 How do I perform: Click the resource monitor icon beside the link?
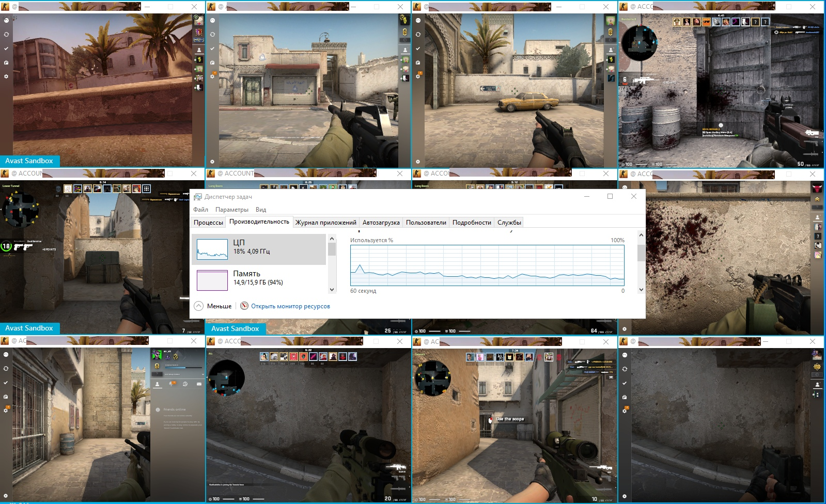pos(244,306)
